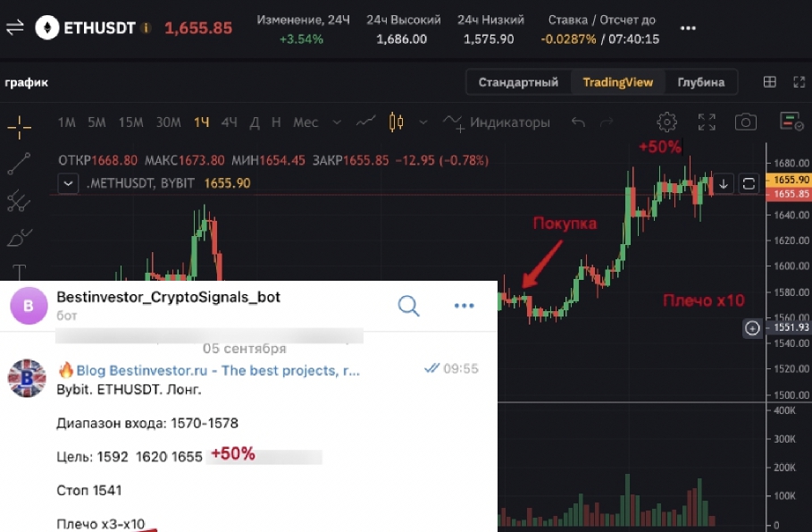812x532 pixels.
Task: Switch to the Стандартный tab
Action: click(518, 82)
